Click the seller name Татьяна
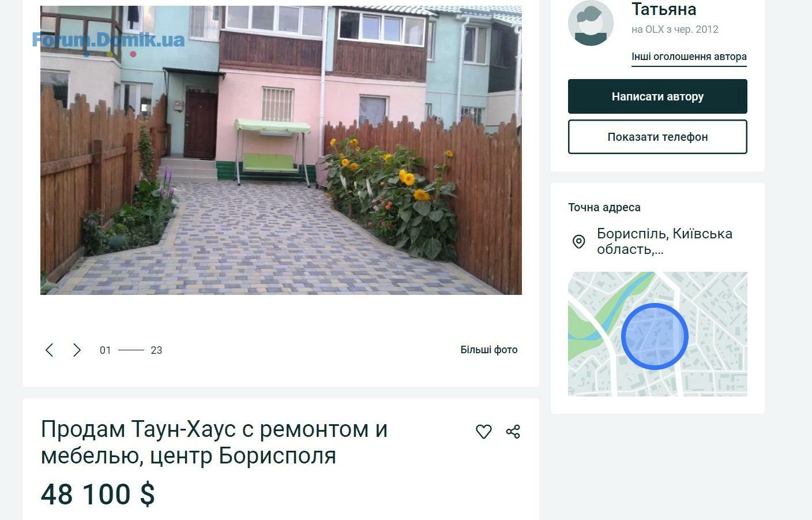 (x=664, y=9)
